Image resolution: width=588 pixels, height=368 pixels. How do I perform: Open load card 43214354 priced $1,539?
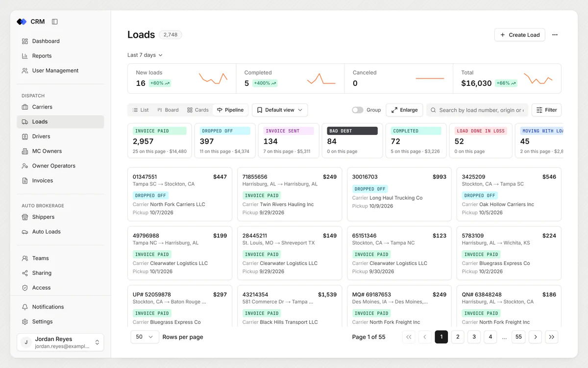(290, 306)
